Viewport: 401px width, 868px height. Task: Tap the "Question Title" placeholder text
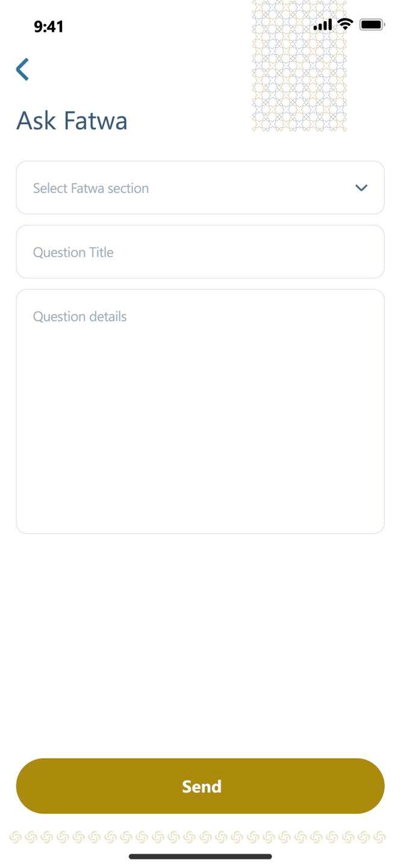point(73,253)
